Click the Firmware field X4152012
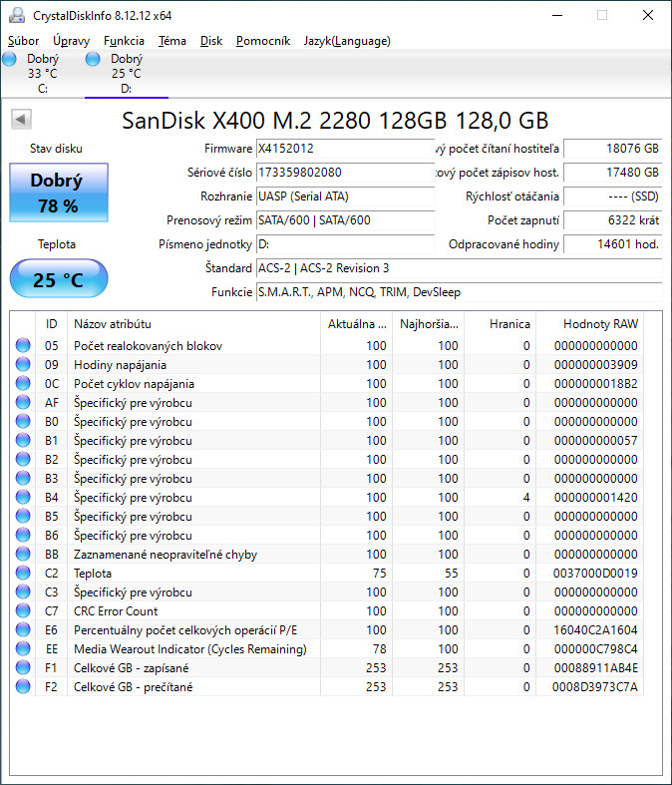 345,149
